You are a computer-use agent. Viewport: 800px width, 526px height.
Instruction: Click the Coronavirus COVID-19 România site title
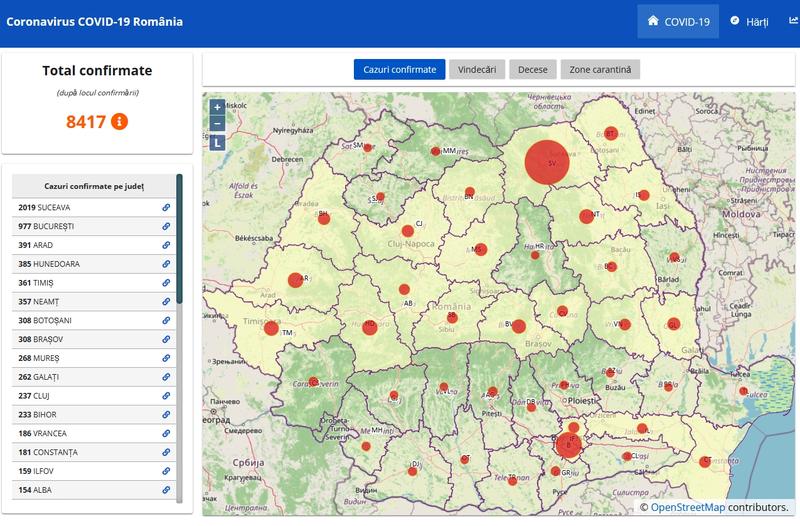pos(95,21)
